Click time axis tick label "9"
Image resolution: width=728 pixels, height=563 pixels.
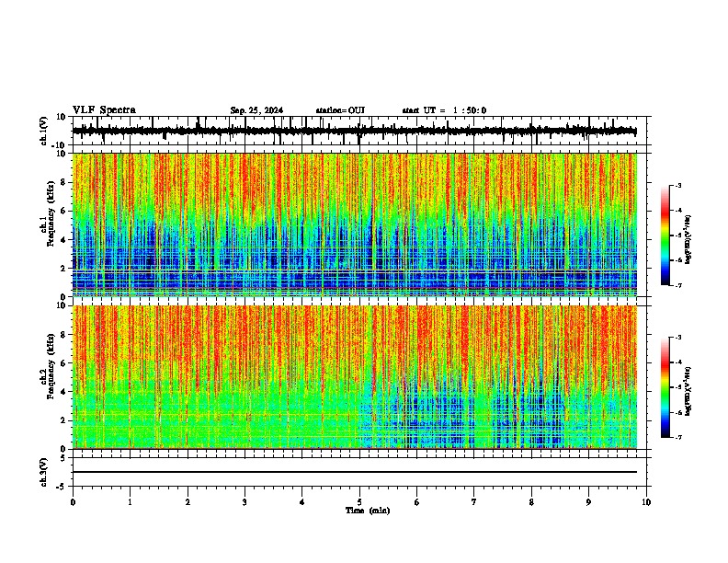tap(588, 502)
